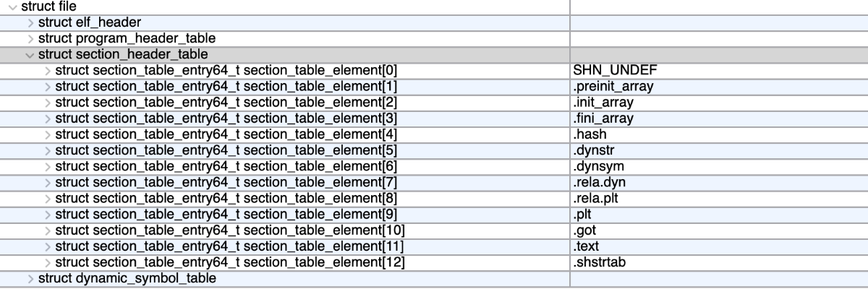This screenshot has height=289, width=868.
Task: Expand struct program_header_table node
Action: (x=30, y=38)
